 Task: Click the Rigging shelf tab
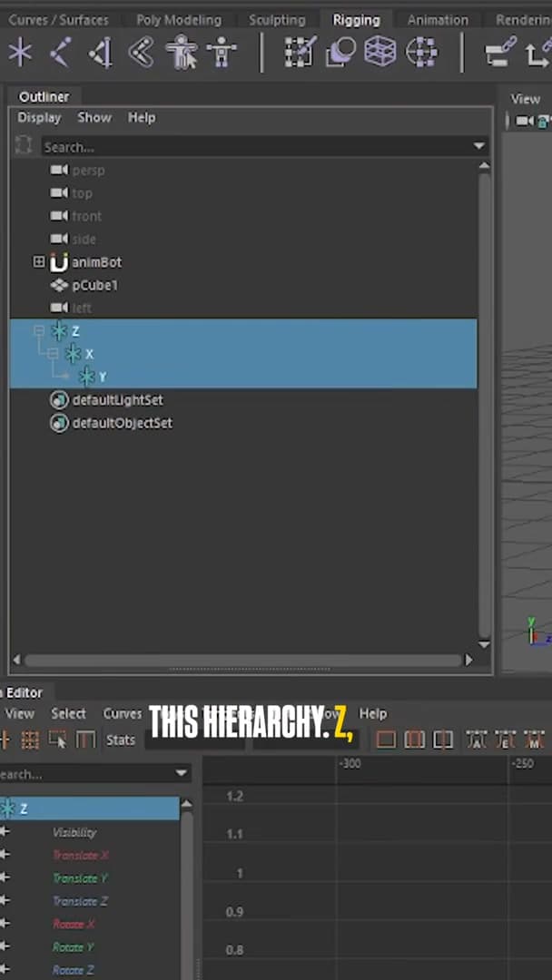coord(356,20)
